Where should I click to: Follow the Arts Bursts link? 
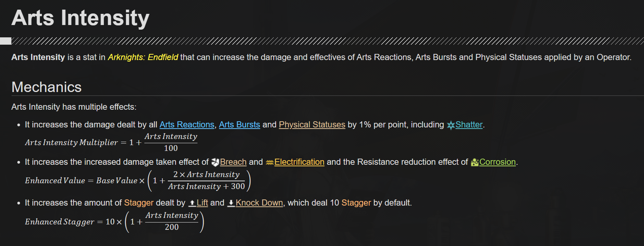[x=239, y=125]
